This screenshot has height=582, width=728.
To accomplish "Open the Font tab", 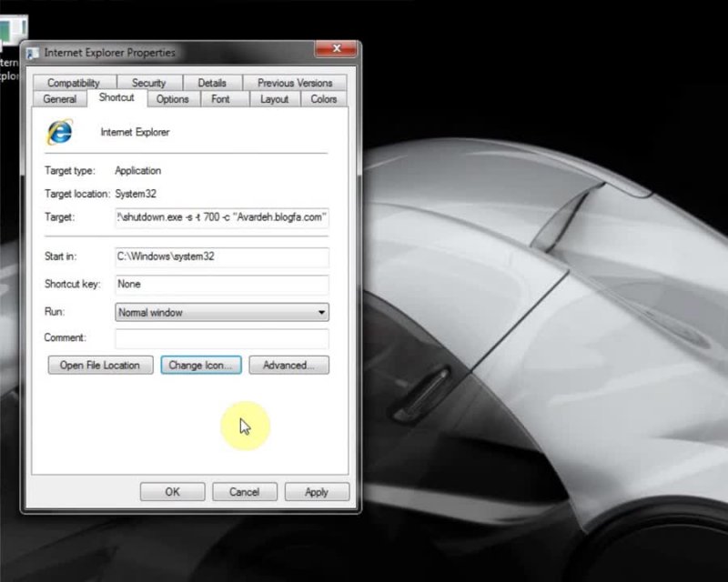I will [220, 99].
